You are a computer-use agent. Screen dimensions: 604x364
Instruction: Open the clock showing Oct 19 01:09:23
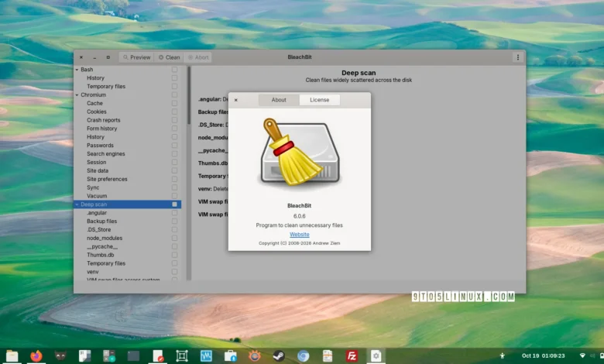543,356
